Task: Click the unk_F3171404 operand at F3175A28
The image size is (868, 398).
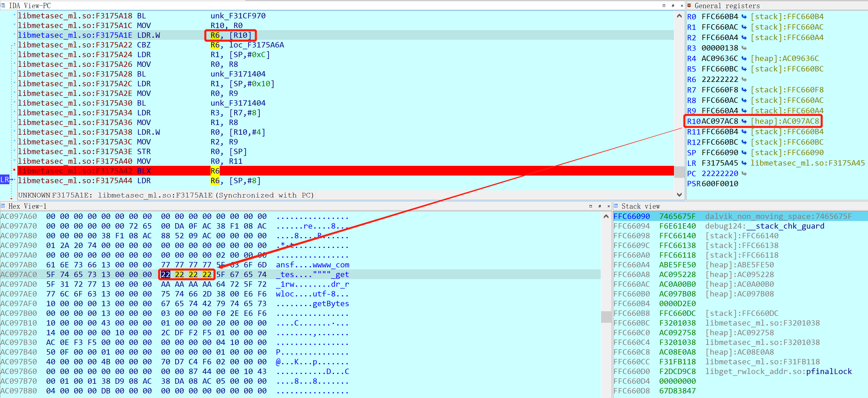Action: 238,74
